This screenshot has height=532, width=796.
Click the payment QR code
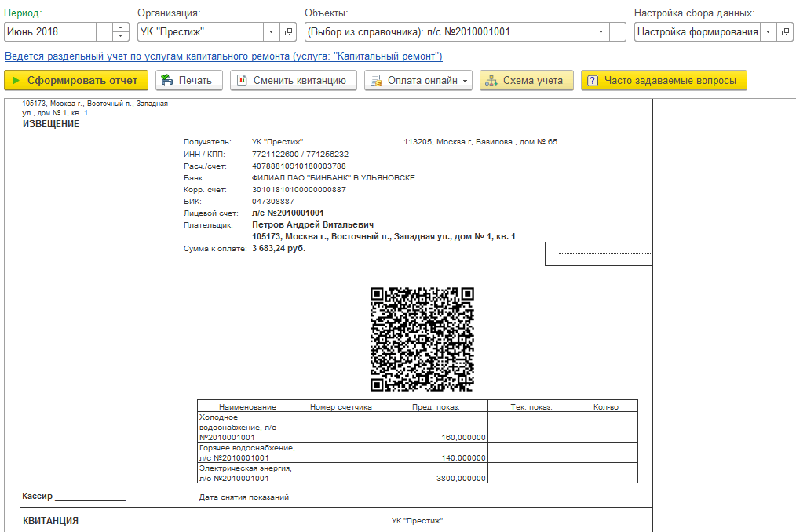click(422, 339)
